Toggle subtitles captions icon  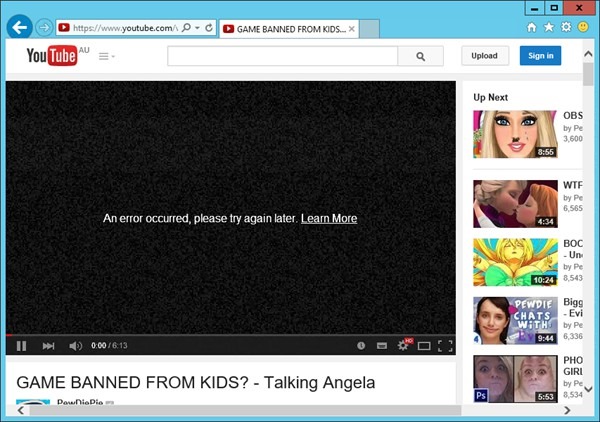[382, 346]
